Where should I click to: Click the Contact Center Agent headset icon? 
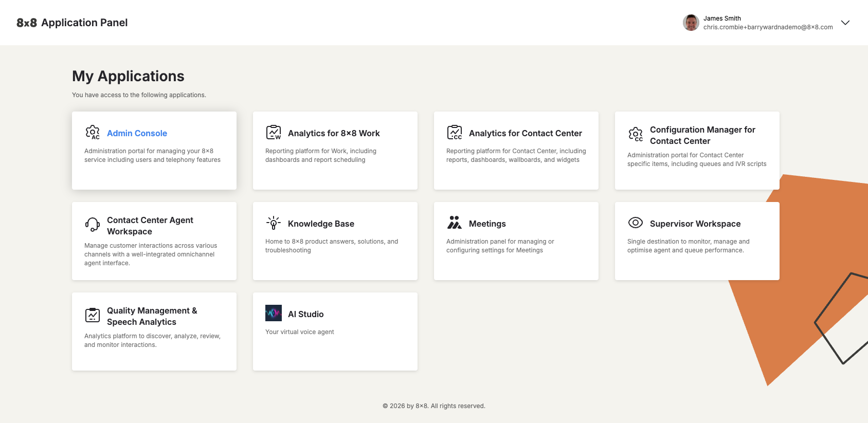[93, 225]
